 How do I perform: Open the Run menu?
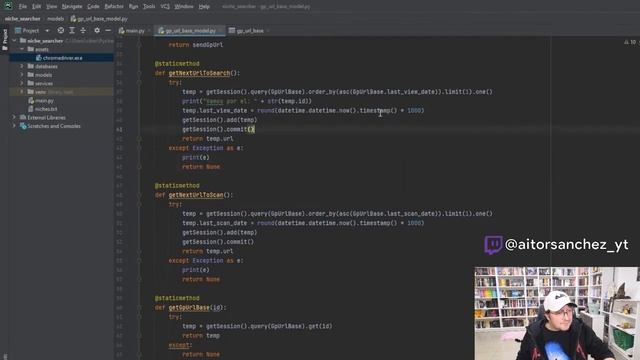[133, 7]
